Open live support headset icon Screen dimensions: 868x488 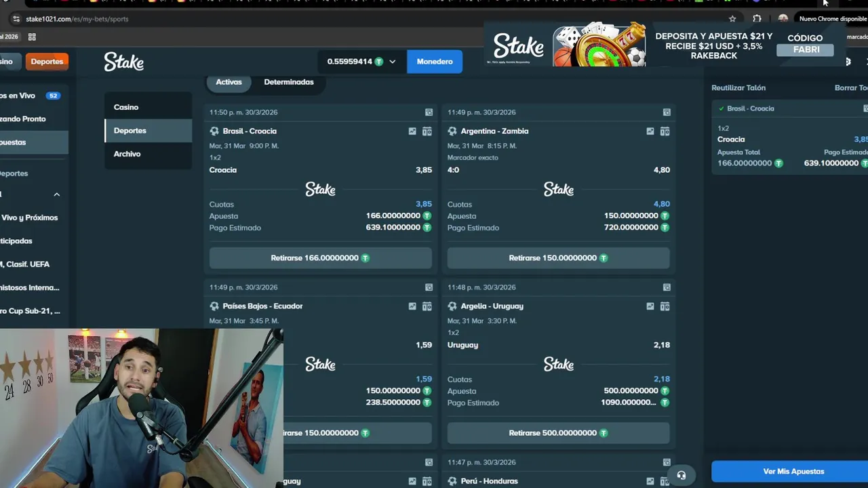[x=682, y=475]
